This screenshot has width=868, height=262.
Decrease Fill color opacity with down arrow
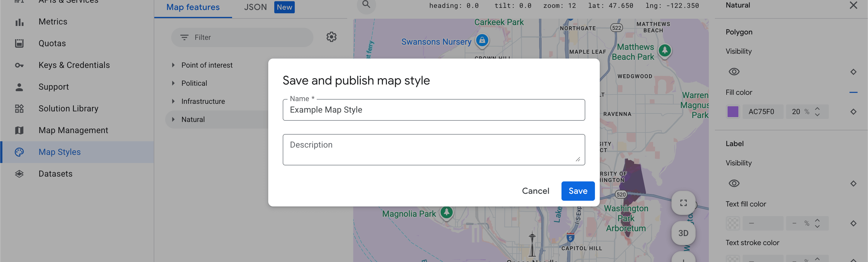pyautogui.click(x=817, y=115)
